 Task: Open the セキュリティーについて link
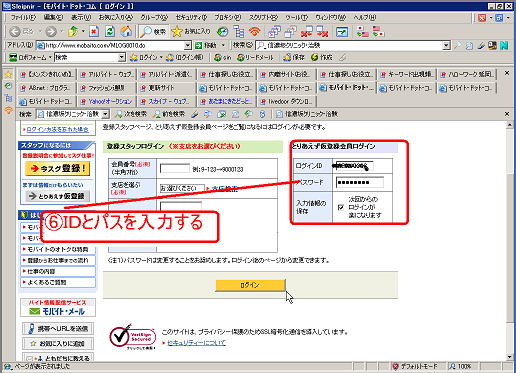(197, 343)
